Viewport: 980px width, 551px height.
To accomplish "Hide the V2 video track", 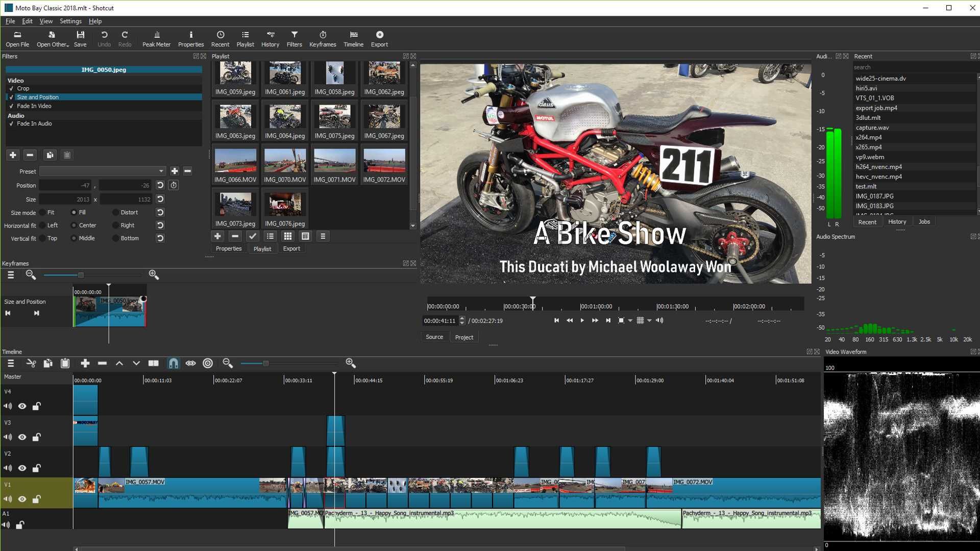I will 22,468.
